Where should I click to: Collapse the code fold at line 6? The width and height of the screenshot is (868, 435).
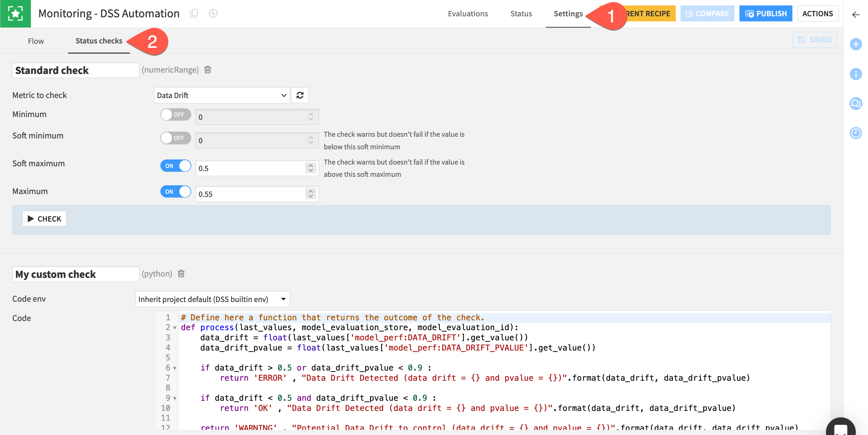click(175, 368)
